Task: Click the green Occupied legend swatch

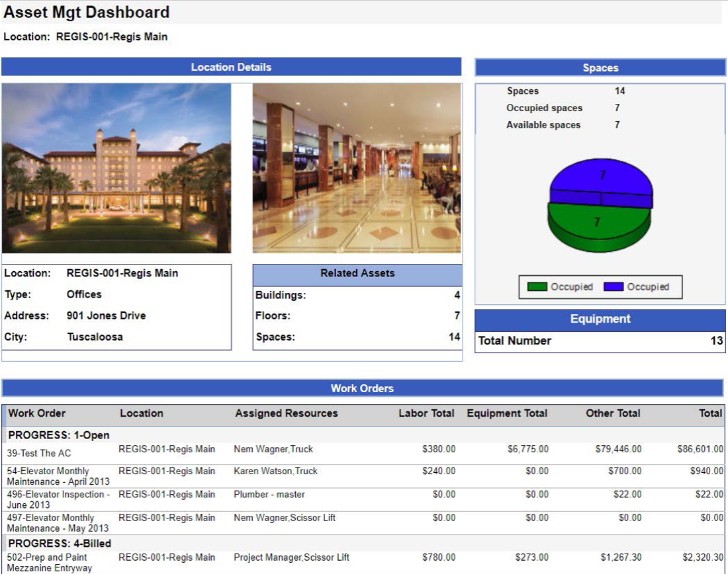Action: point(537,287)
